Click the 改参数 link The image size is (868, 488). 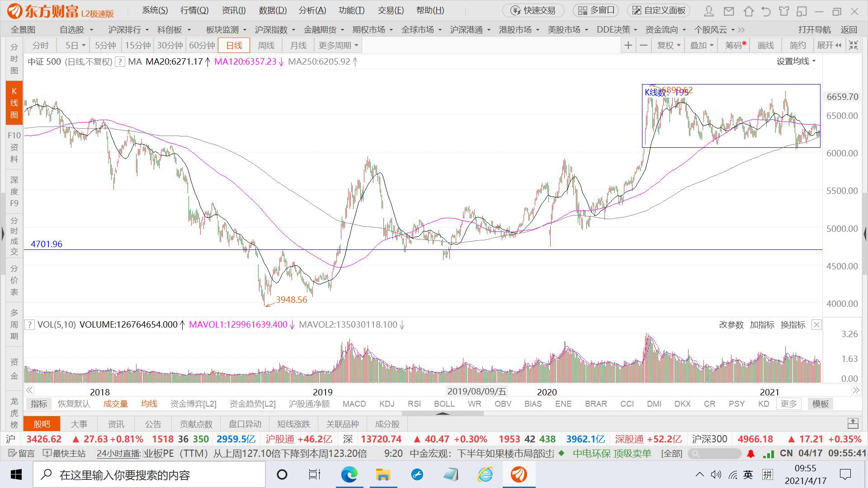click(731, 324)
